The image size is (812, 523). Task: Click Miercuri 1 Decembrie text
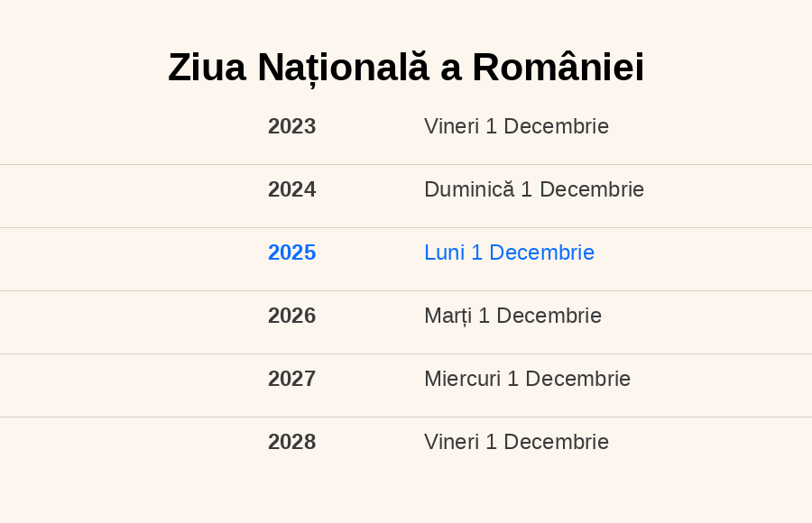(527, 379)
